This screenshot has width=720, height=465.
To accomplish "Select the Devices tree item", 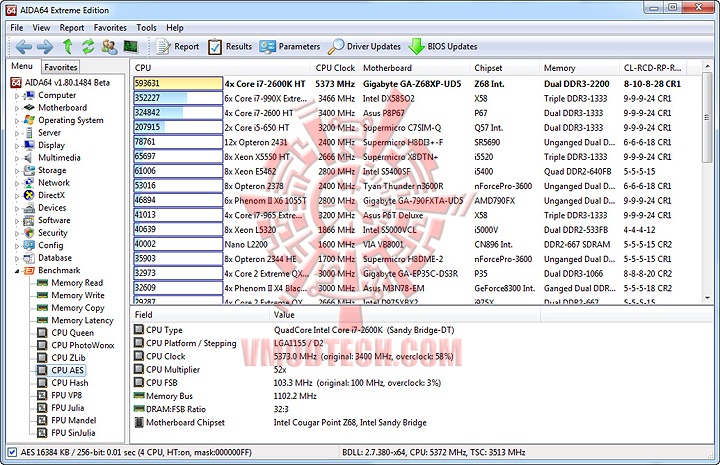I will tap(52, 207).
